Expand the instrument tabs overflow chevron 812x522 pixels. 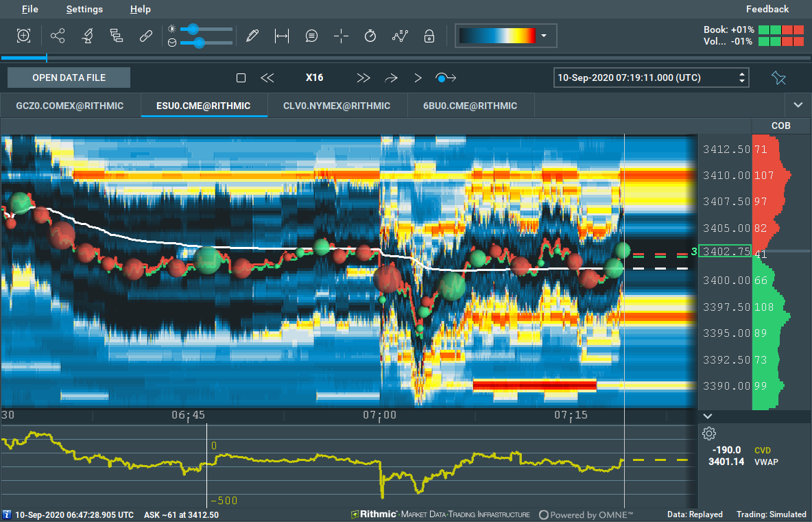click(798, 105)
